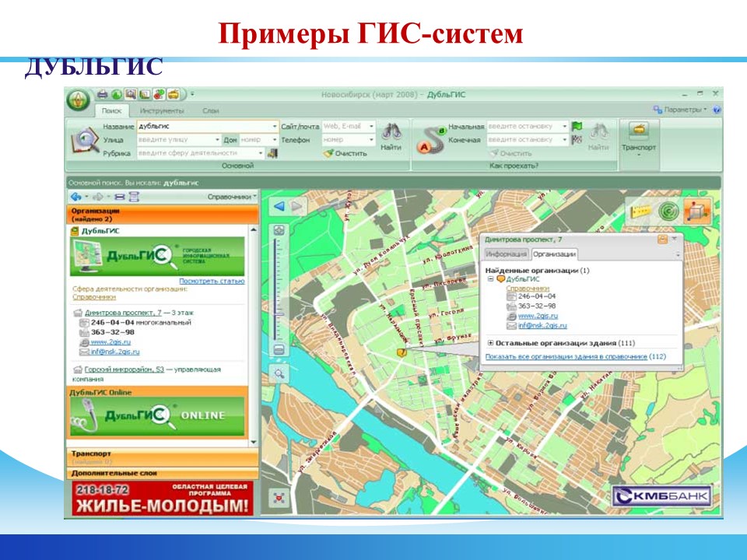Screen dimensions: 747x560
Task: Open the Организации tab in popup
Action: click(x=554, y=254)
